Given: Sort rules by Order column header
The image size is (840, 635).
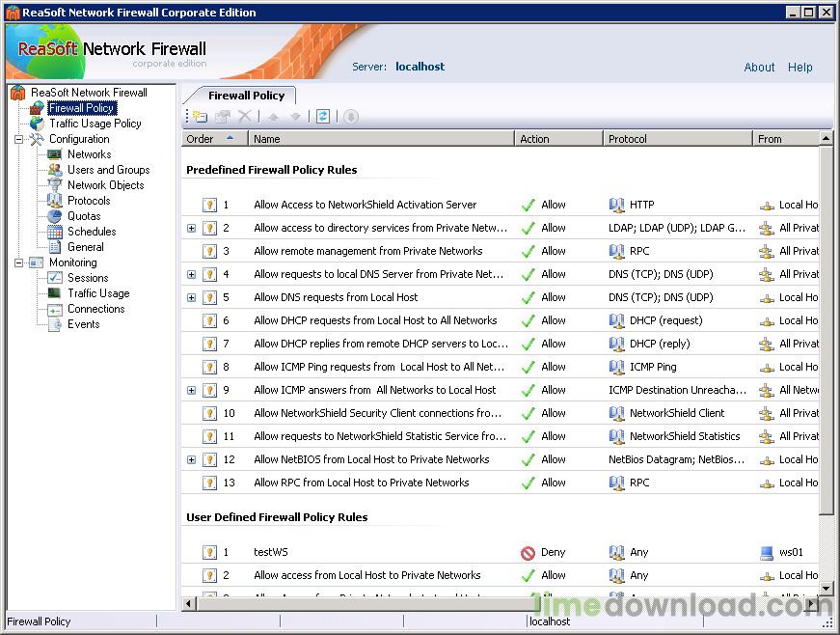Looking at the screenshot, I should (214, 139).
